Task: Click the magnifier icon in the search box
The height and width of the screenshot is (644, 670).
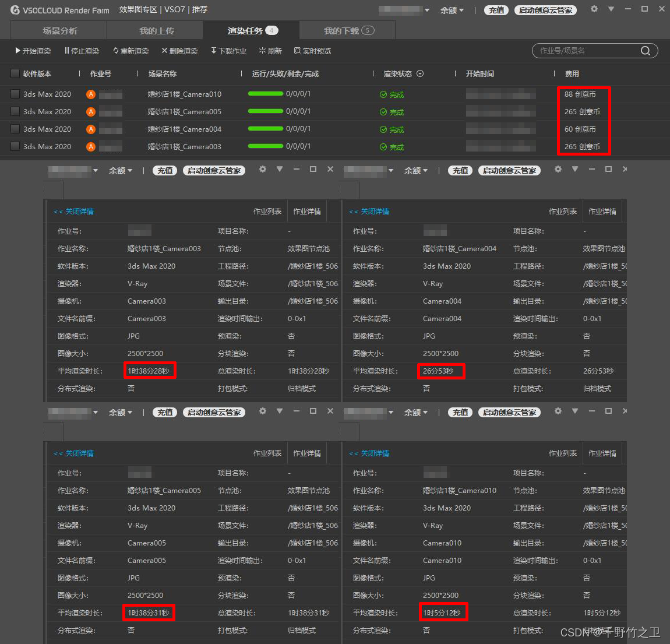Action: tap(645, 51)
